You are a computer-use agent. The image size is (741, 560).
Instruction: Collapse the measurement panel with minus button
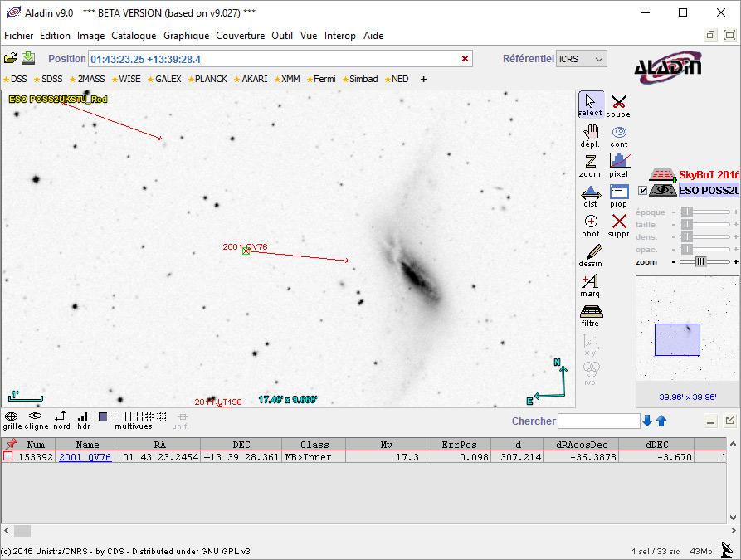coord(711,421)
